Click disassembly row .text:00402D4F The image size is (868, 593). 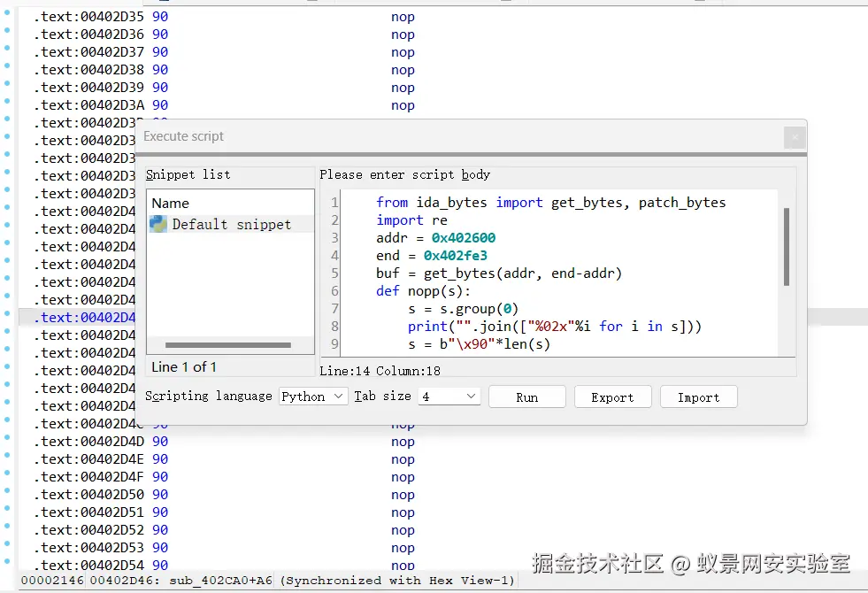224,477
